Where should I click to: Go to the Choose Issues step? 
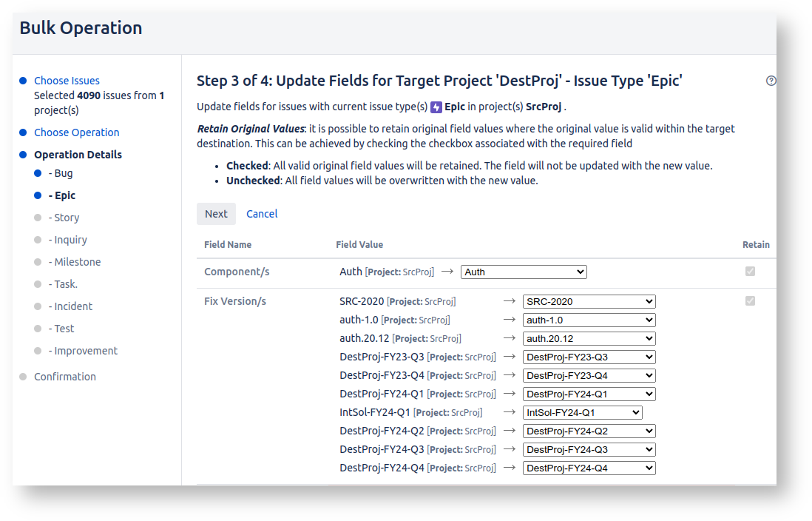(67, 81)
